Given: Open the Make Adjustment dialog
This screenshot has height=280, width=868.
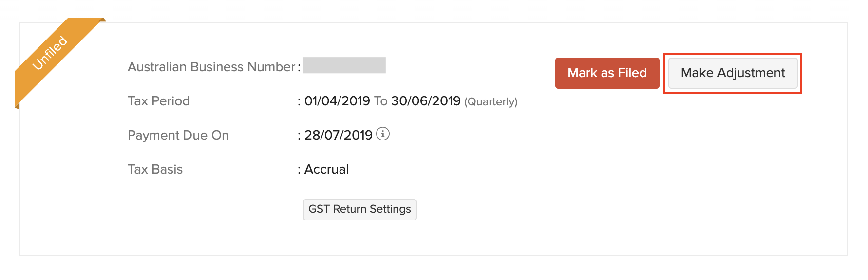Looking at the screenshot, I should pos(733,73).
